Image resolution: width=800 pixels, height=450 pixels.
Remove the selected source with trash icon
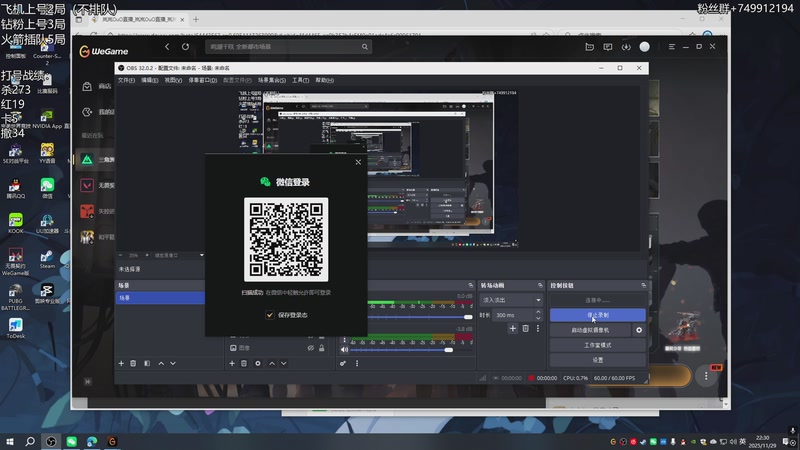(244, 363)
